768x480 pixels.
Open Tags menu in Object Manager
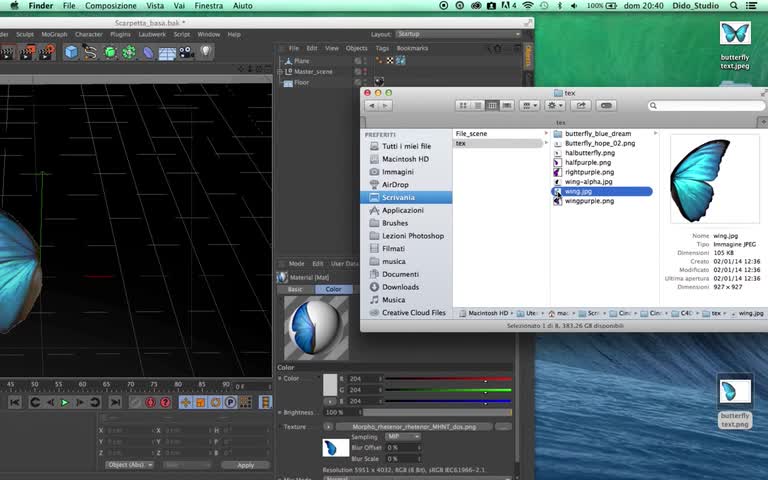pos(382,48)
